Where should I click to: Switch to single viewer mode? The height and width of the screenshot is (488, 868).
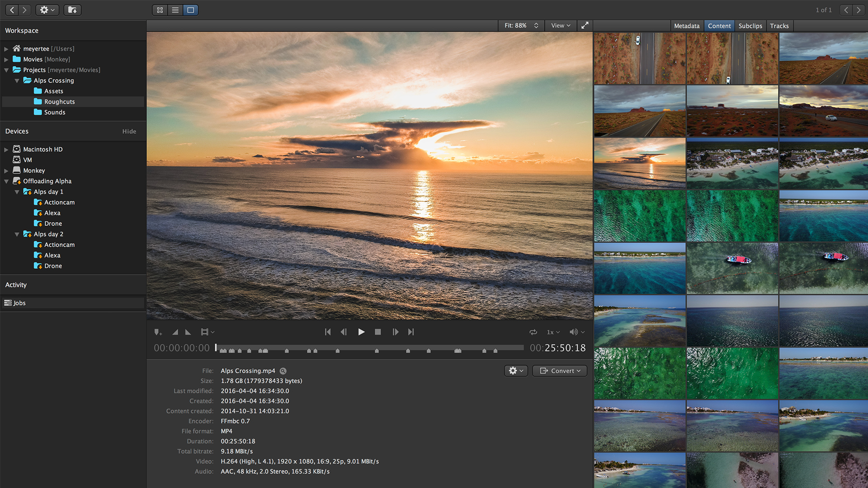191,10
